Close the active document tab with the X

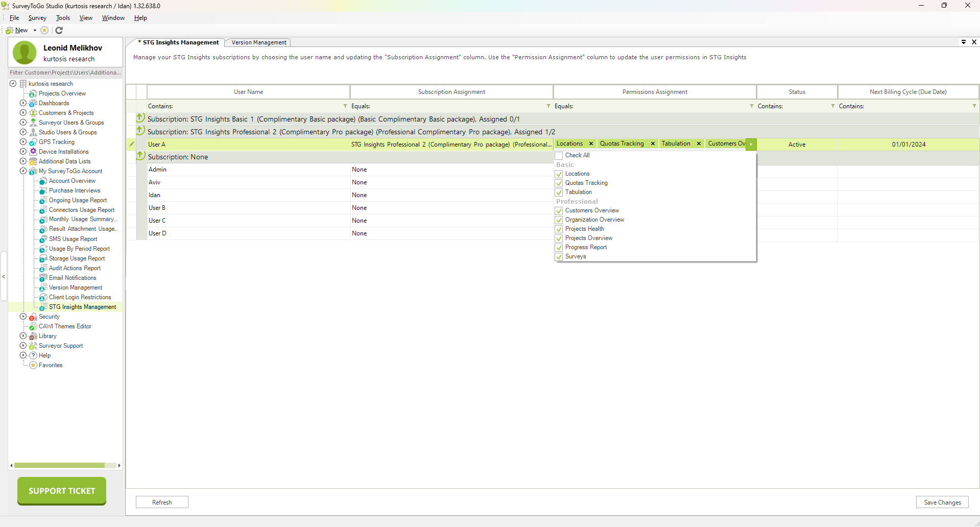pyautogui.click(x=974, y=42)
